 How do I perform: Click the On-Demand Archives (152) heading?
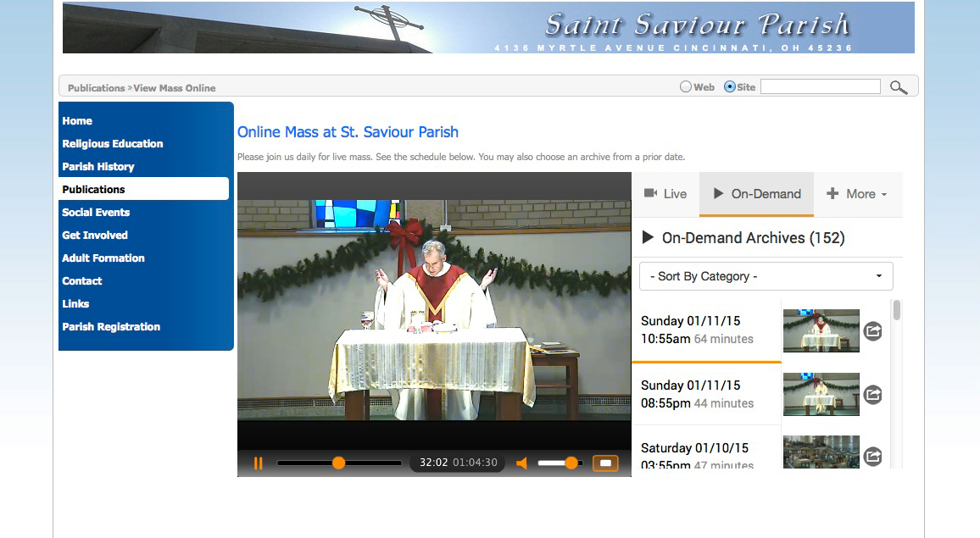[753, 238]
